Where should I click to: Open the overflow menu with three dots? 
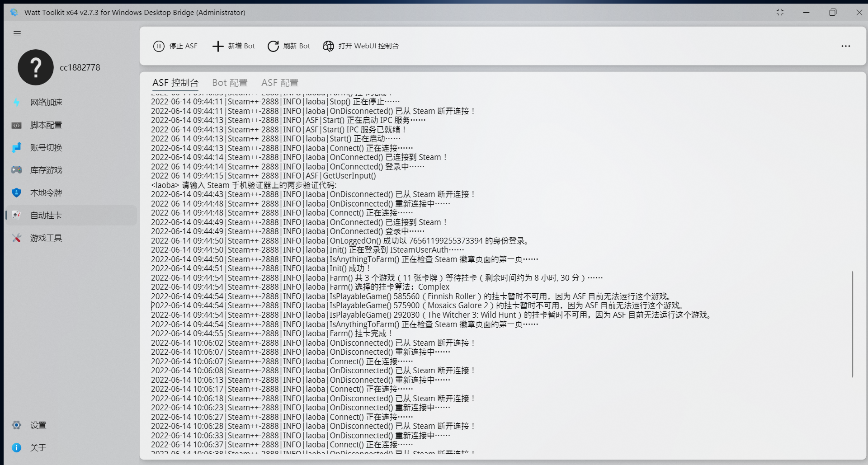(846, 46)
